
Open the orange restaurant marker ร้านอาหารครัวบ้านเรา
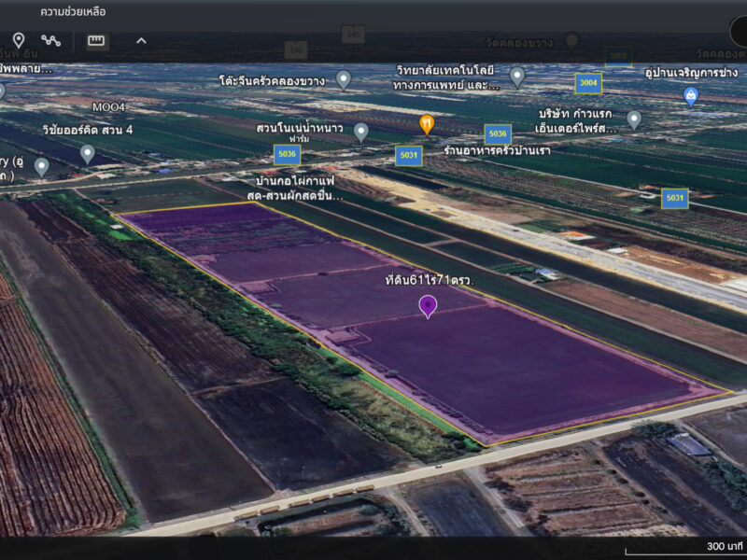(427, 125)
